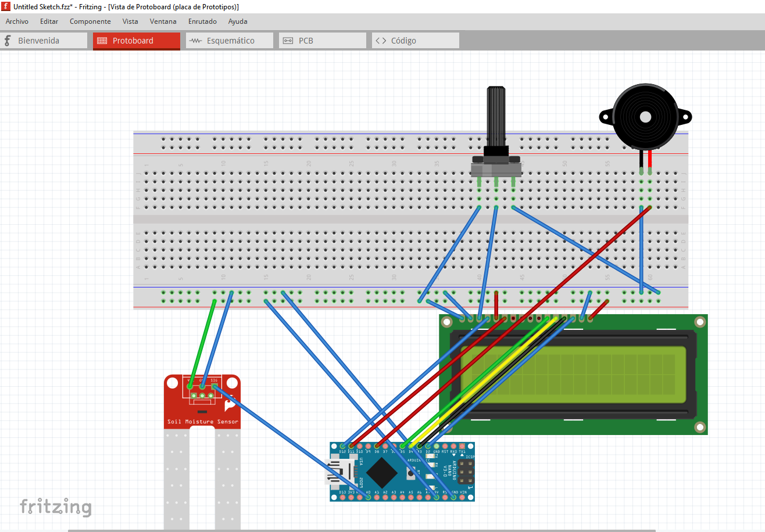Open the Editar menu

[x=49, y=21]
